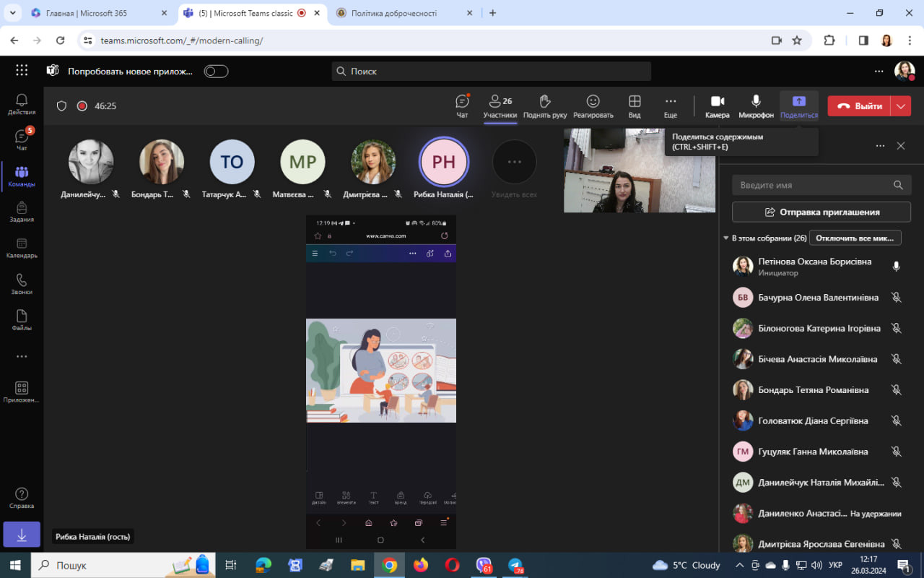Toggle the Участники participants panel
The image size is (924, 578).
pyautogui.click(x=500, y=106)
